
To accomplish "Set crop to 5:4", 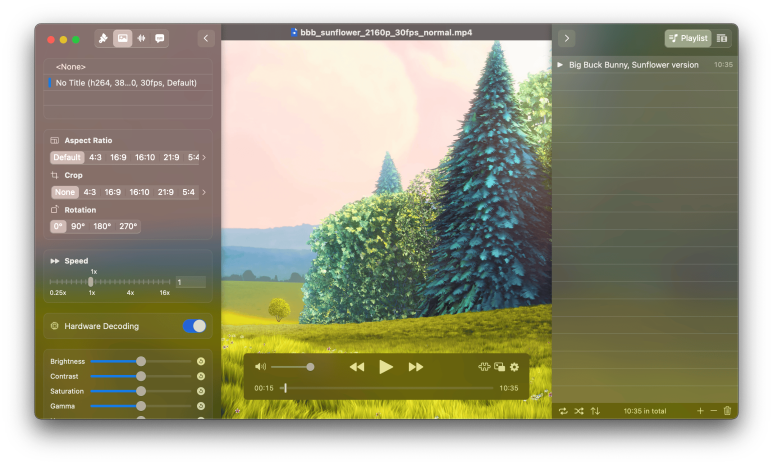I will click(189, 192).
